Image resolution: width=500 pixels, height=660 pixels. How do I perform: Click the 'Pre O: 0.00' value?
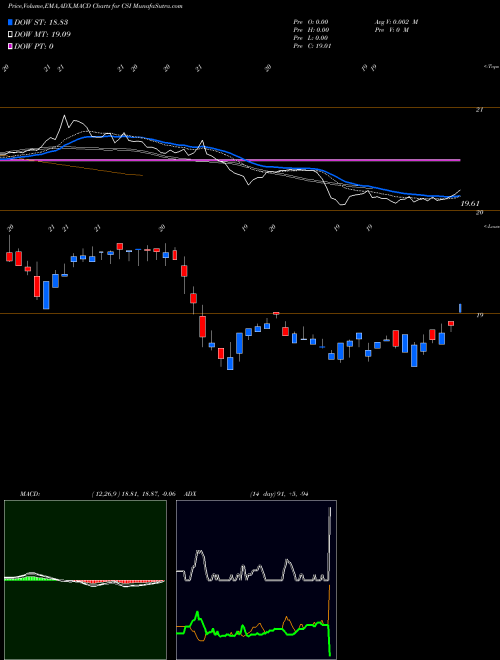tap(311, 22)
